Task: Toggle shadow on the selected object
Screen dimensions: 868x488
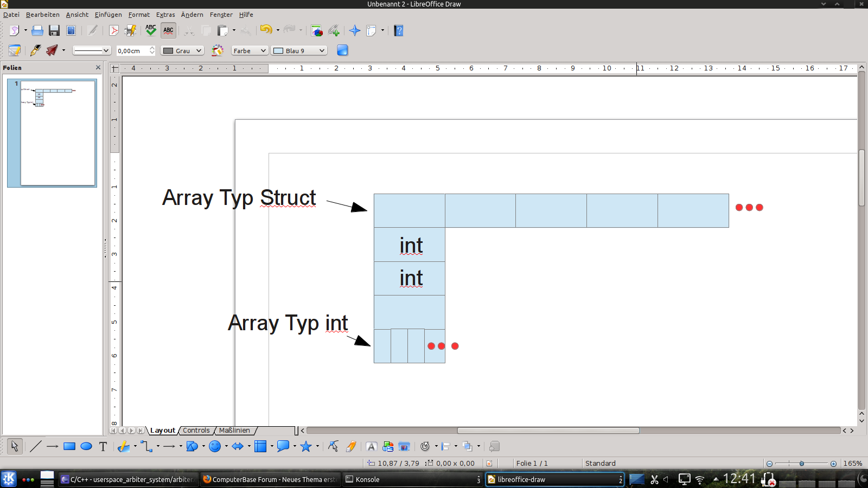Action: 342,50
